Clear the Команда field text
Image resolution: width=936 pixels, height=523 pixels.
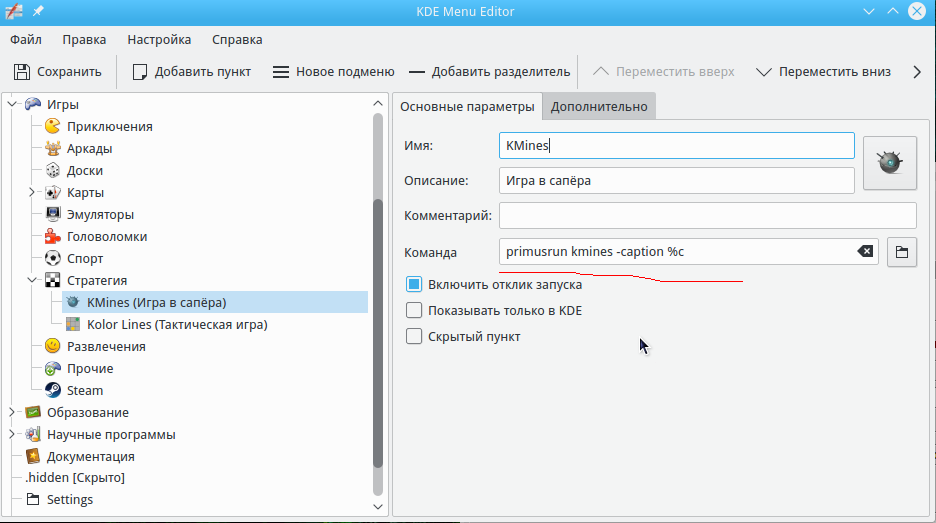pyautogui.click(x=866, y=252)
